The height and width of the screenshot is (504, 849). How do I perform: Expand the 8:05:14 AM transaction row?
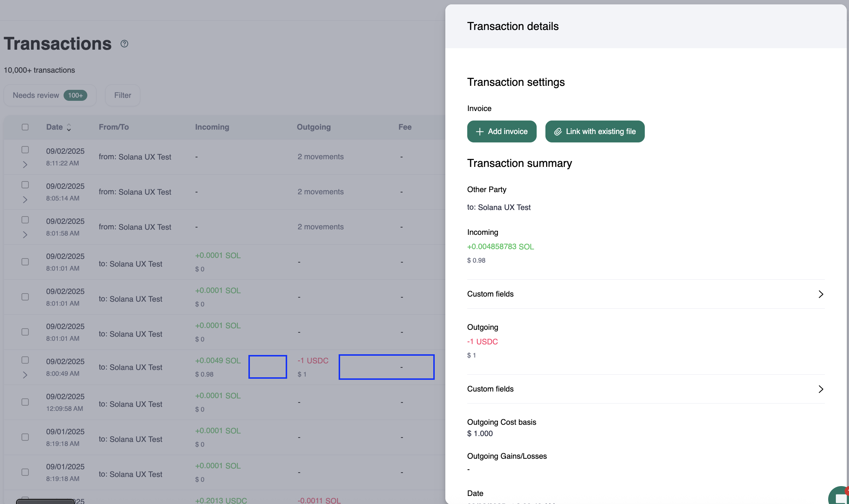coord(25,200)
